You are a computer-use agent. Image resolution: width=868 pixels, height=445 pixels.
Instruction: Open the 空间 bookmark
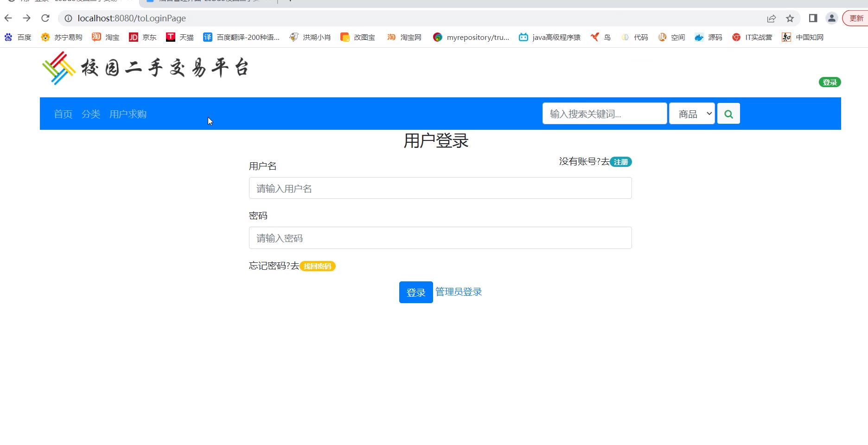click(x=671, y=37)
